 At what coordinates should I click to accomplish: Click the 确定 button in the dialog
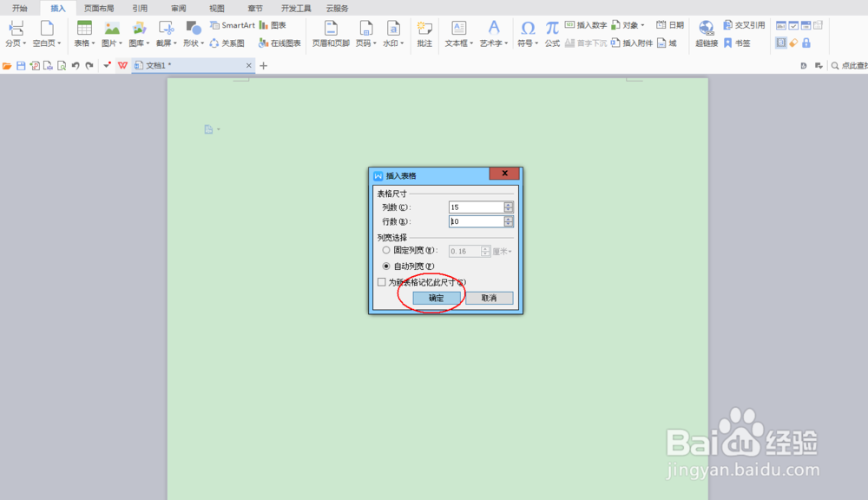pos(437,298)
